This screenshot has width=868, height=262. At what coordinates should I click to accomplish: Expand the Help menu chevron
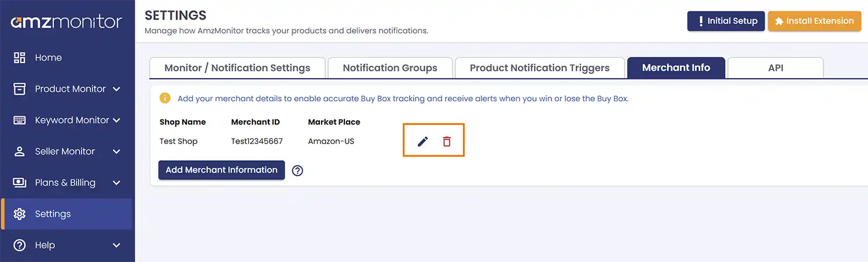(x=116, y=245)
